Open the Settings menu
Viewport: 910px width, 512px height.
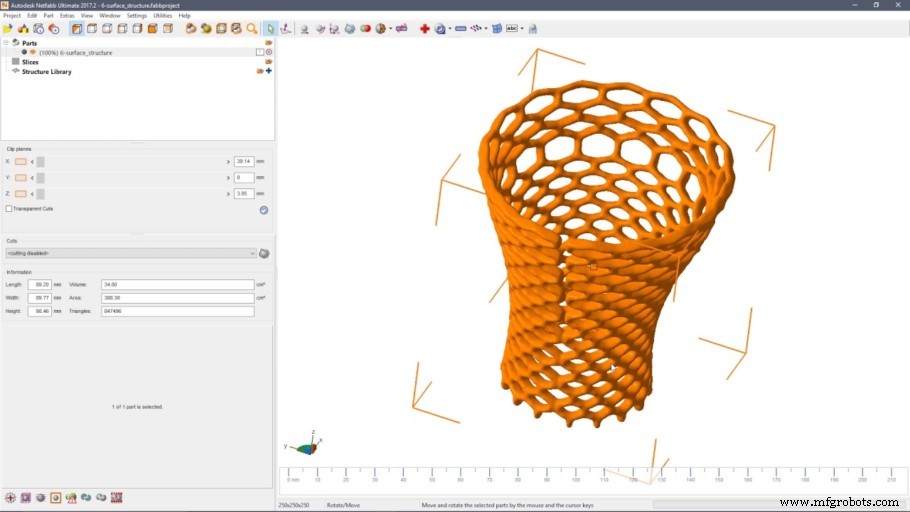(x=137, y=16)
